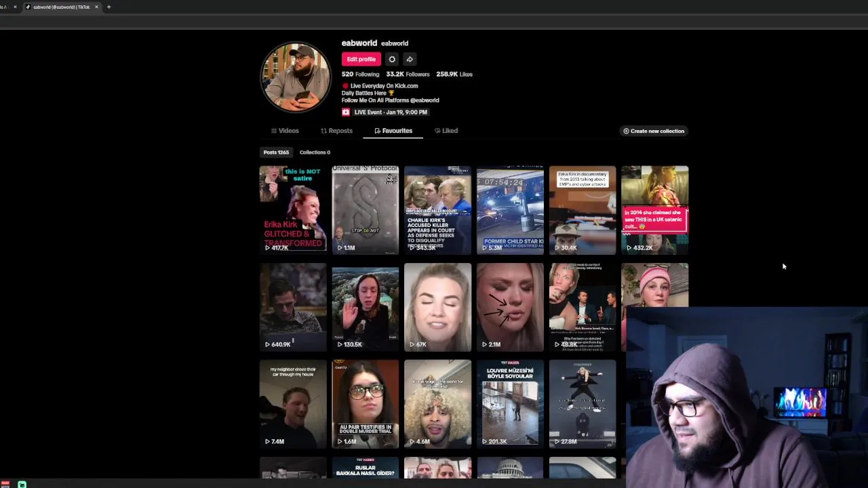Viewport: 868px width, 488px height.
Task: Click the Videos tab grid icon
Action: coord(274,131)
